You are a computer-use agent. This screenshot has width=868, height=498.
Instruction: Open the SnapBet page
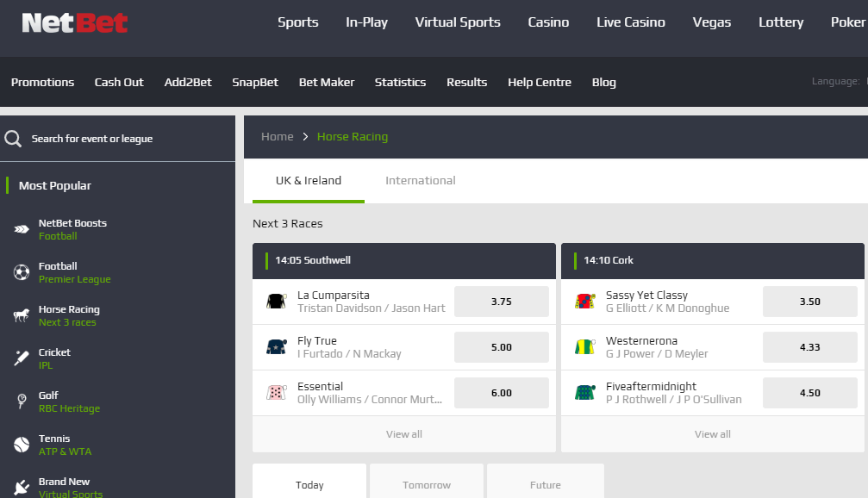point(255,82)
